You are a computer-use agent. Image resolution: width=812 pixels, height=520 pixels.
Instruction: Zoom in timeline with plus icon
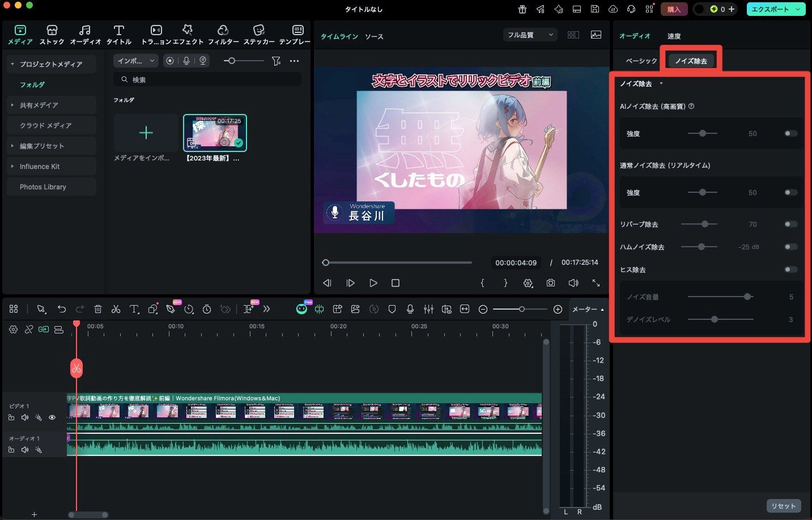tap(558, 309)
